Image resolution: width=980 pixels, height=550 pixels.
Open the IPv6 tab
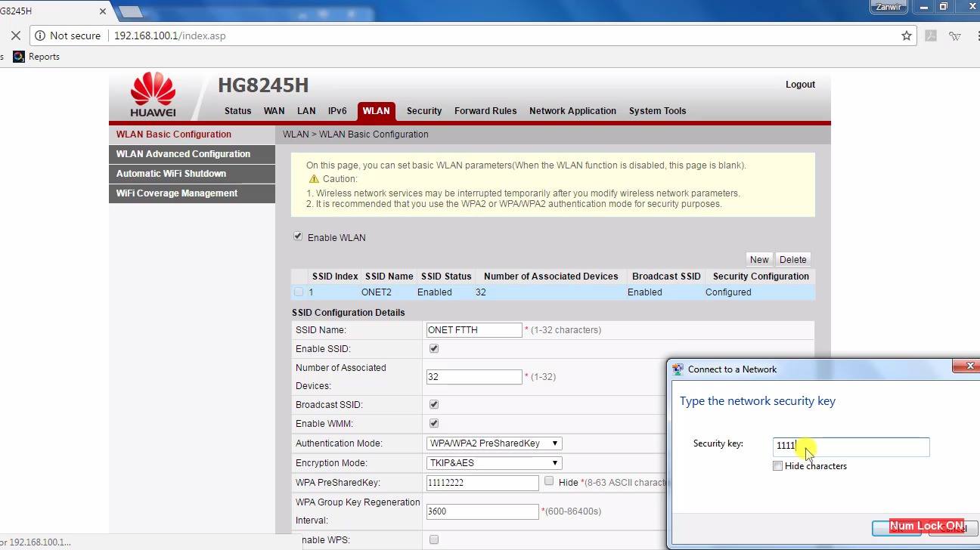click(337, 111)
